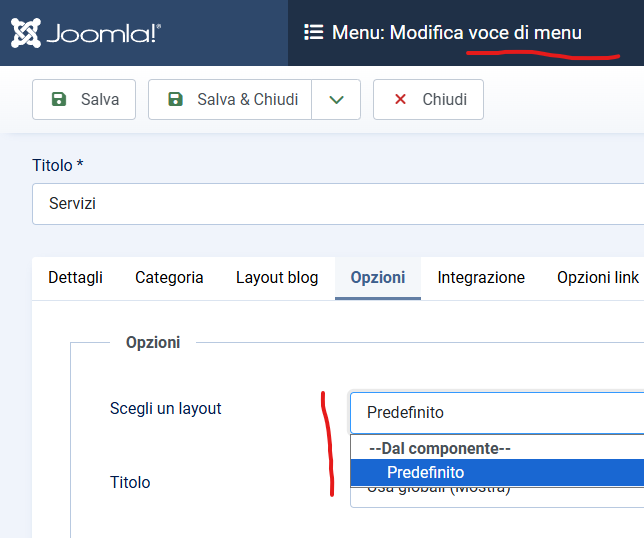
Task: Click the green save icon on Salva
Action: click(59, 99)
